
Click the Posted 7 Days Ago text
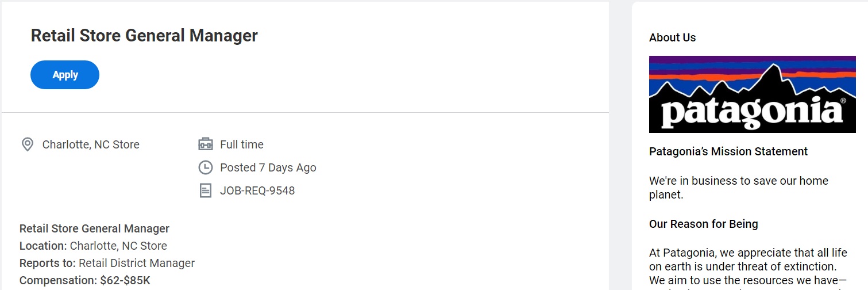(268, 167)
